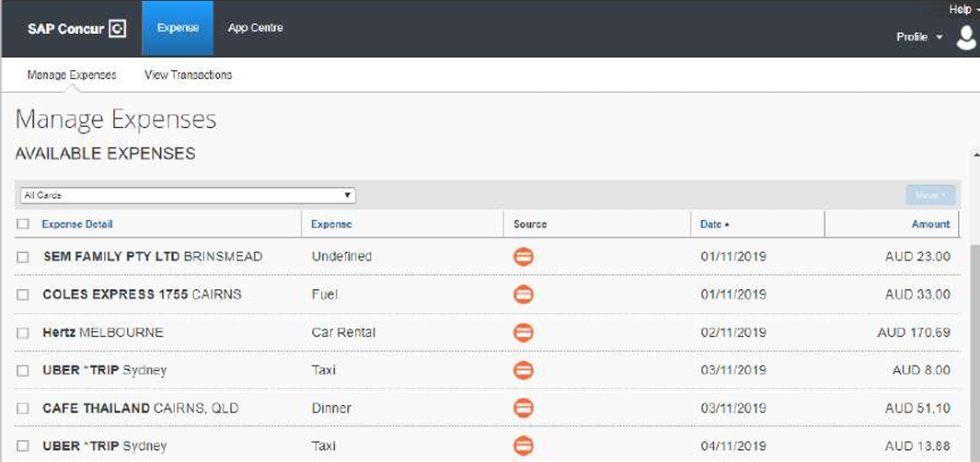Select the Manage Expenses submenu

click(72, 75)
